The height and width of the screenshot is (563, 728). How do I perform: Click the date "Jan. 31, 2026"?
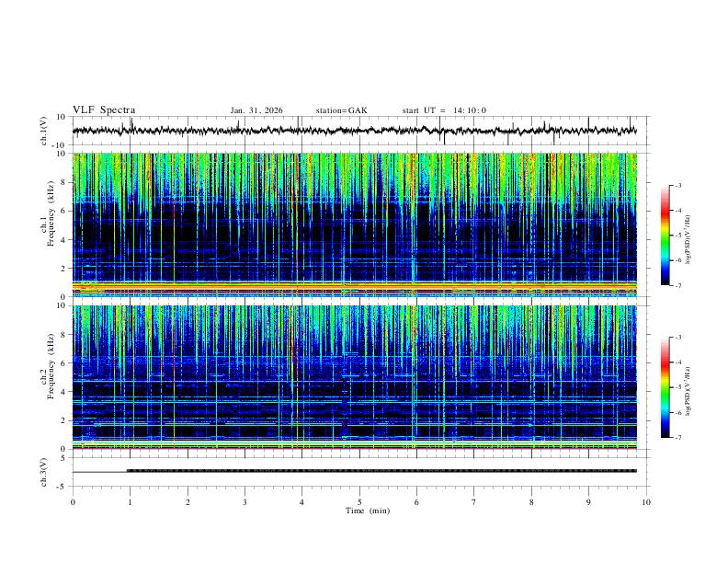tap(256, 110)
